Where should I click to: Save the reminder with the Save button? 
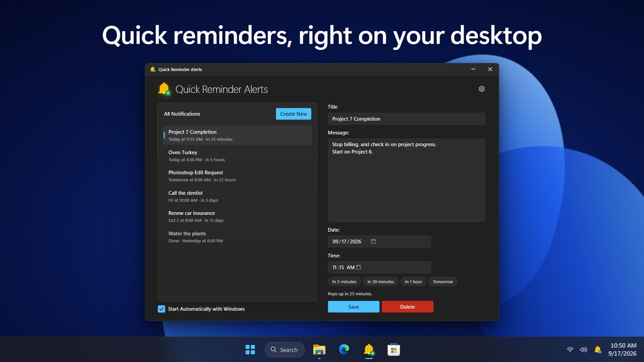(354, 307)
